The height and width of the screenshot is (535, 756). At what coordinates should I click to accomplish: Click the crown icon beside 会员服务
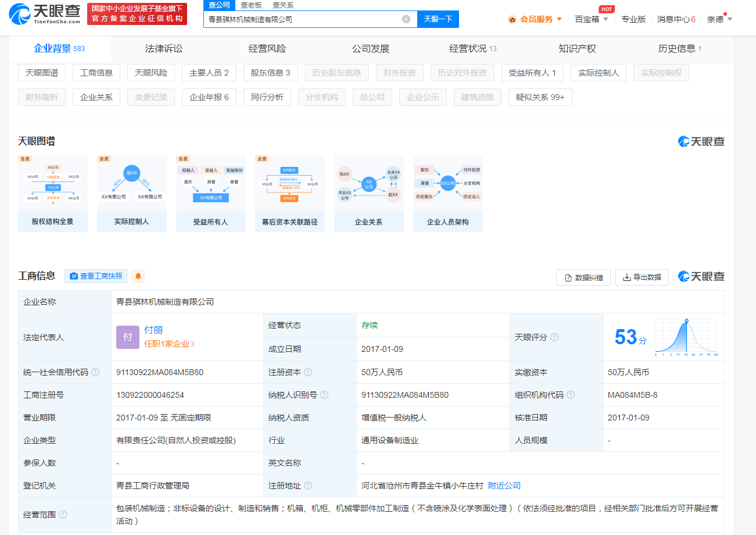pyautogui.click(x=513, y=20)
